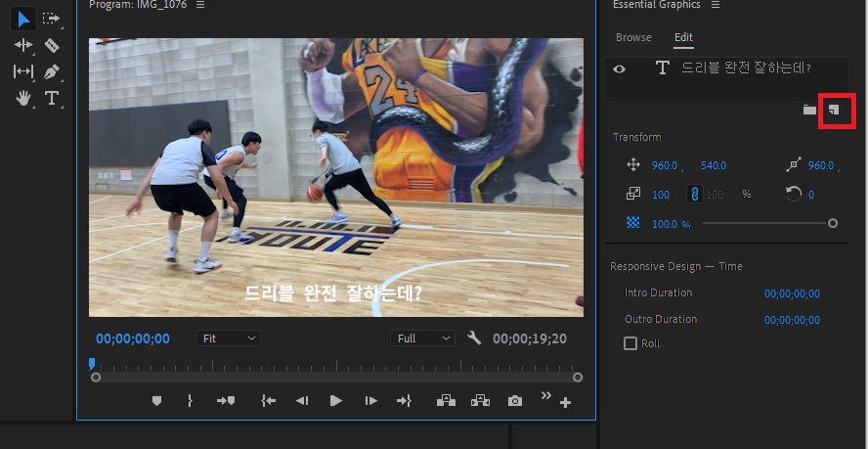Click the position Y value 540.0

coord(714,165)
